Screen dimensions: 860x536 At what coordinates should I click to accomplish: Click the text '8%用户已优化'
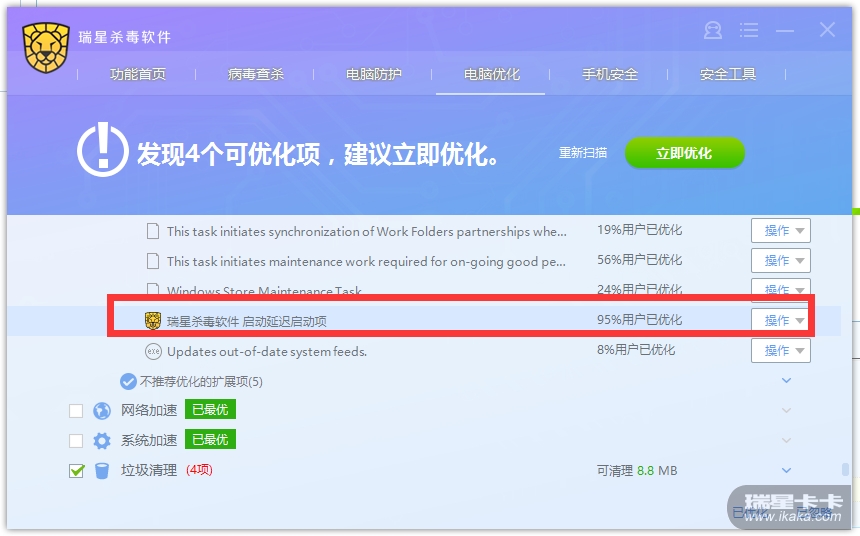(x=636, y=350)
